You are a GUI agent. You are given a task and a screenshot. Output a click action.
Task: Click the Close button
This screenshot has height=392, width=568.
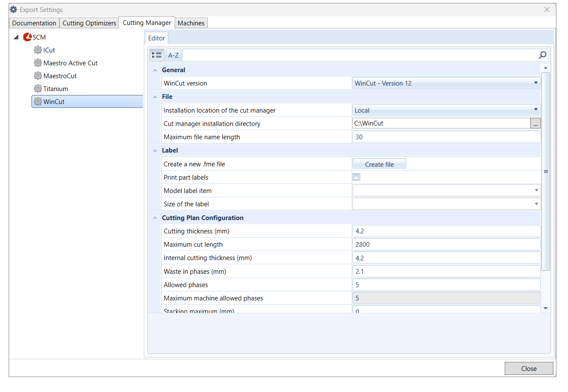pos(529,368)
